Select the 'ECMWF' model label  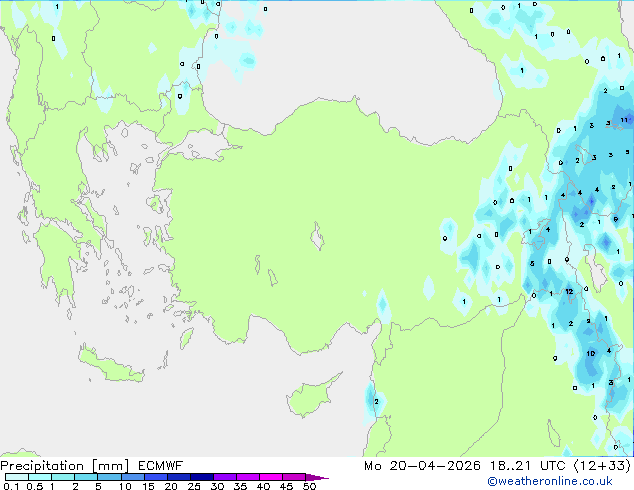[161, 466]
